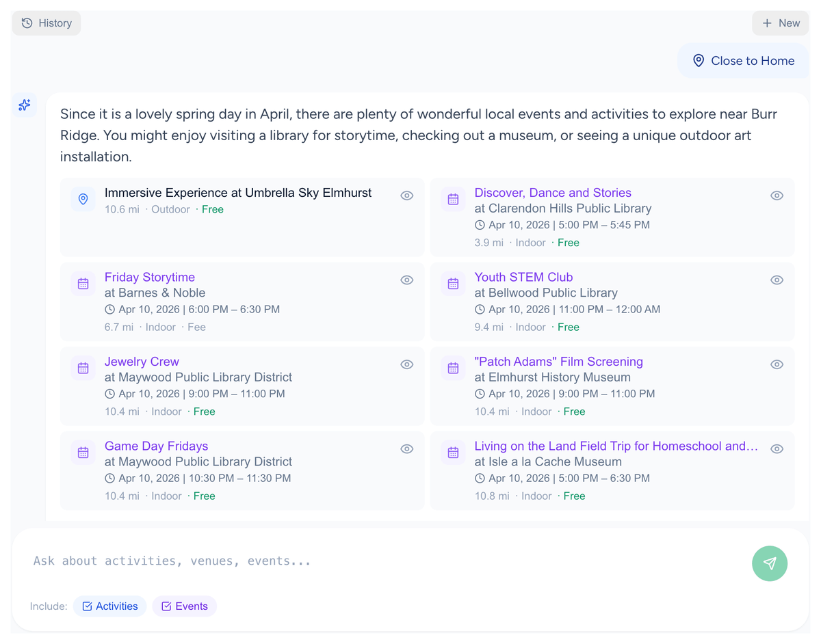
Task: Click clock icon in Discover, Dance and Stories card
Action: pyautogui.click(x=480, y=225)
